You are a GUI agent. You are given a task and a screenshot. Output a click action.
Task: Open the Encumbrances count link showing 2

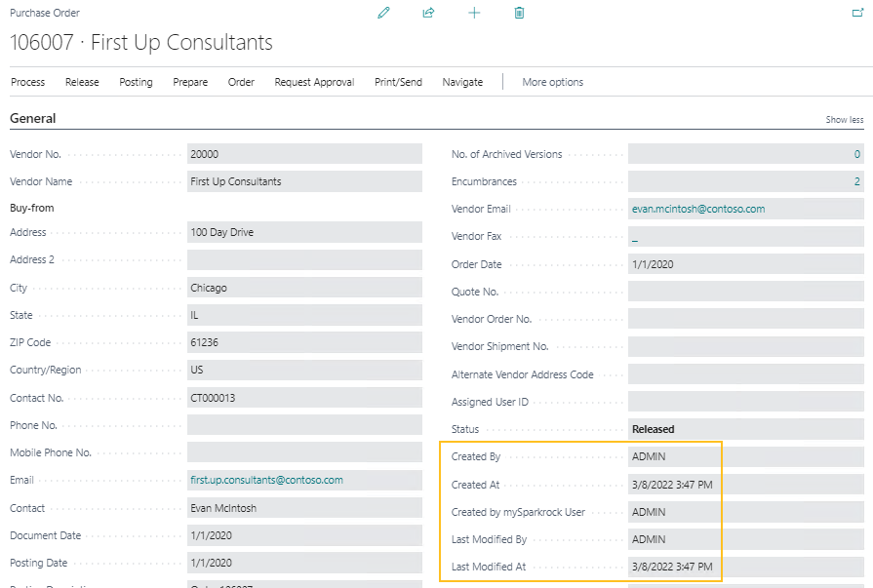pyautogui.click(x=855, y=181)
